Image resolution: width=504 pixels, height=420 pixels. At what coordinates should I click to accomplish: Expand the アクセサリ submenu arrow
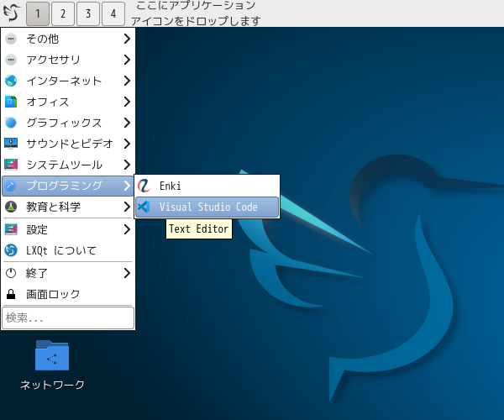[128, 60]
